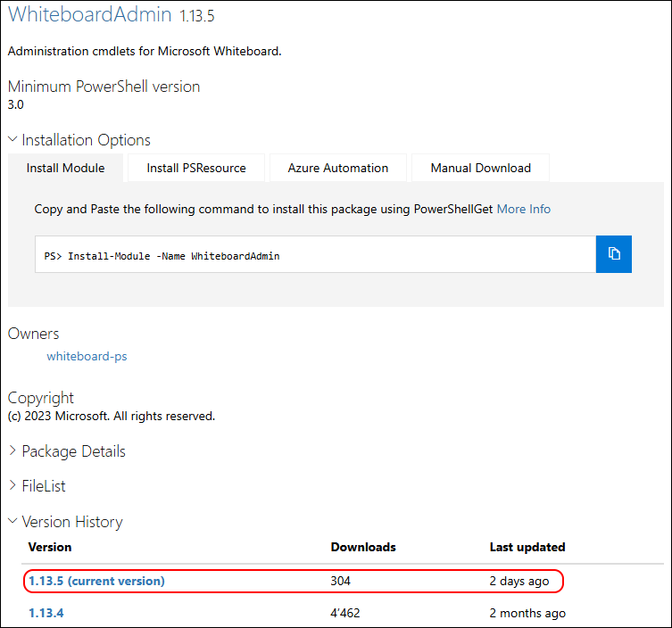Screen dimensions: 672x628
Task: Click the Downloads column header
Action: coord(363,547)
